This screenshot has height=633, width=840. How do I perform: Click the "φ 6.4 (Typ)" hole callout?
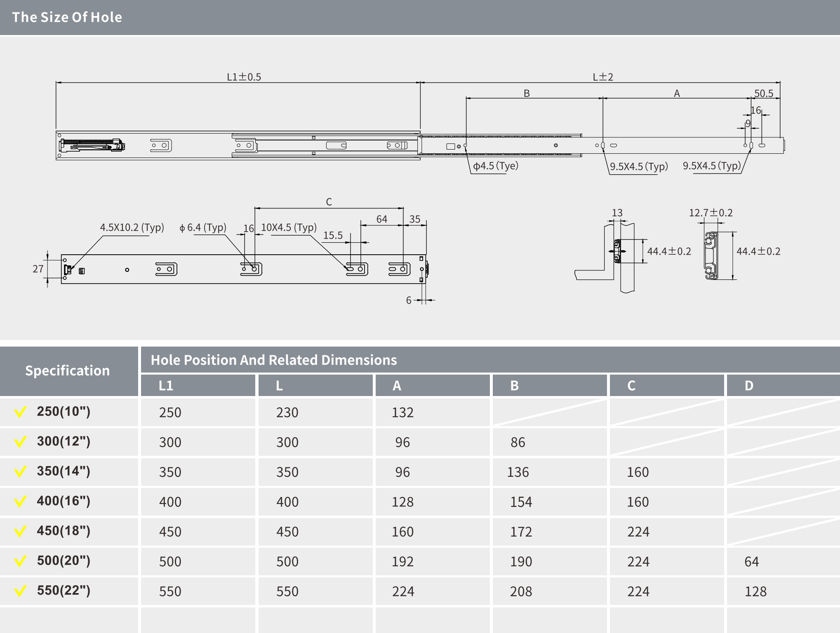(203, 227)
